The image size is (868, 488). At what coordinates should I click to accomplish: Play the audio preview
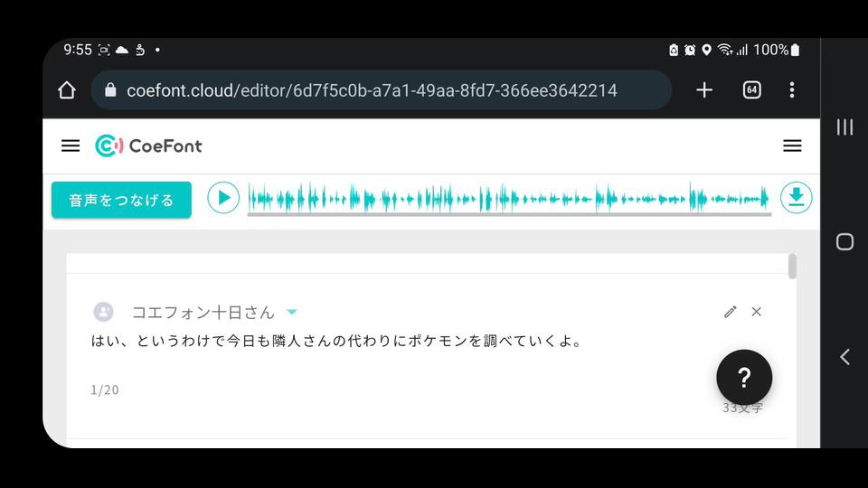(x=223, y=198)
